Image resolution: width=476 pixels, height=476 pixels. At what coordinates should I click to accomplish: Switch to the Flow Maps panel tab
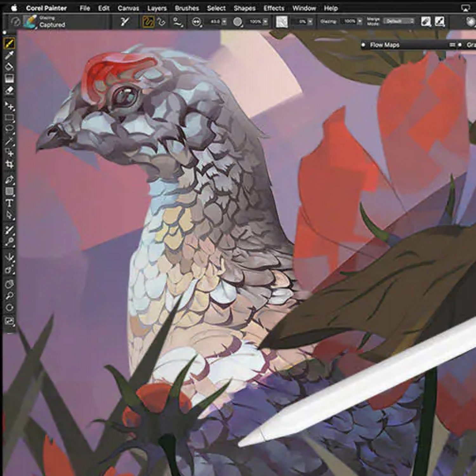pos(385,45)
